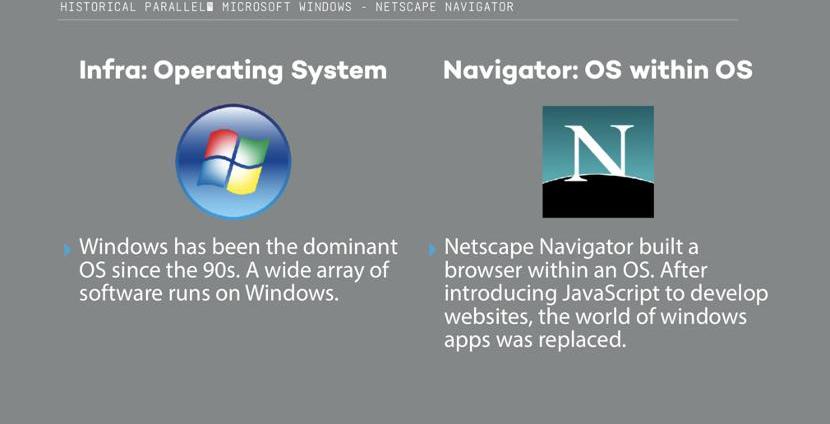Click 'MICROSOFT WINDOWS' in the slide header
Screen dimensions: 830x424
(286, 7)
